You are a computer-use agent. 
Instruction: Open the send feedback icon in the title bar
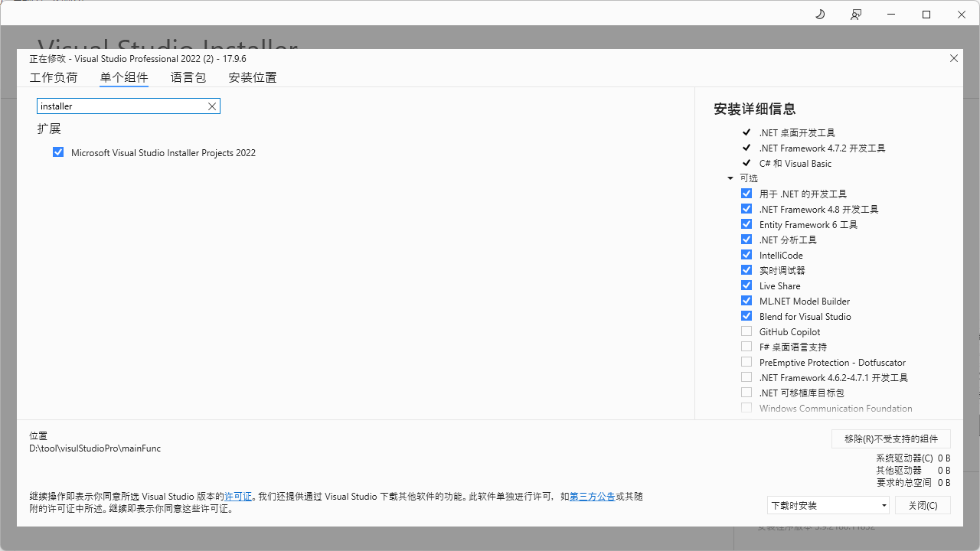(x=856, y=15)
